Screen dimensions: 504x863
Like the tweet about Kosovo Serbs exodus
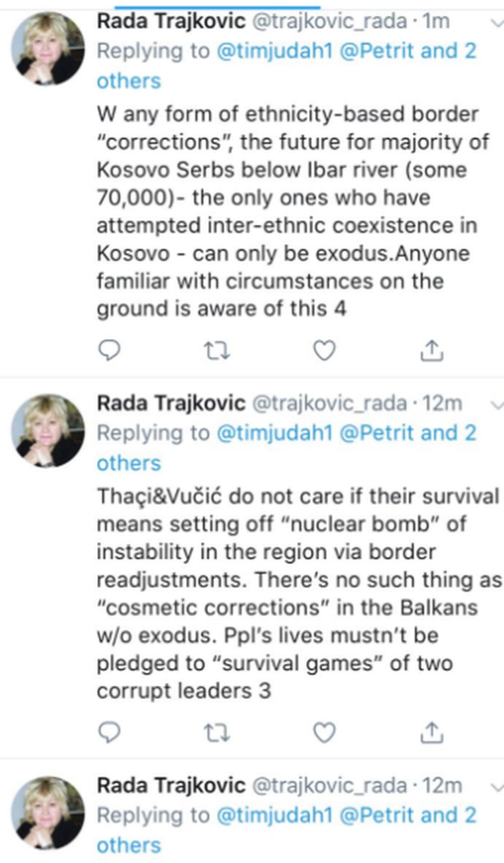tap(324, 350)
